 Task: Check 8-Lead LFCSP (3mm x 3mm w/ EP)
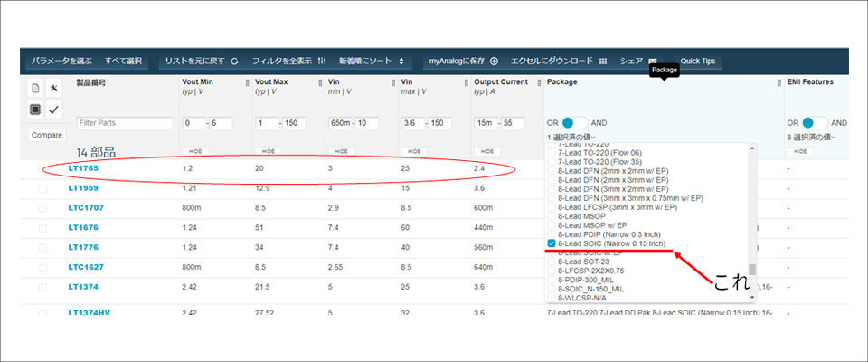(x=552, y=207)
